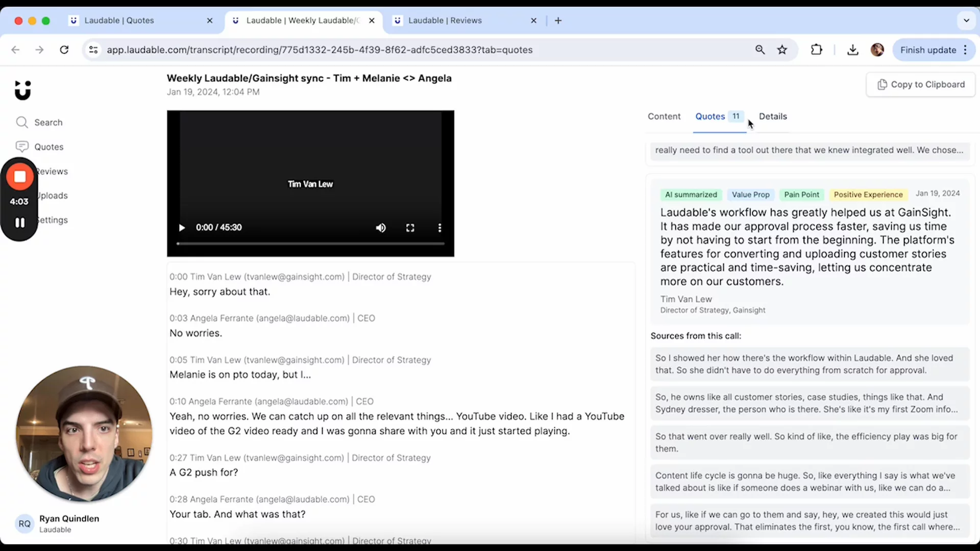Open Chrome menu beside Finish update
Screen dimensions: 980x551
click(965, 50)
